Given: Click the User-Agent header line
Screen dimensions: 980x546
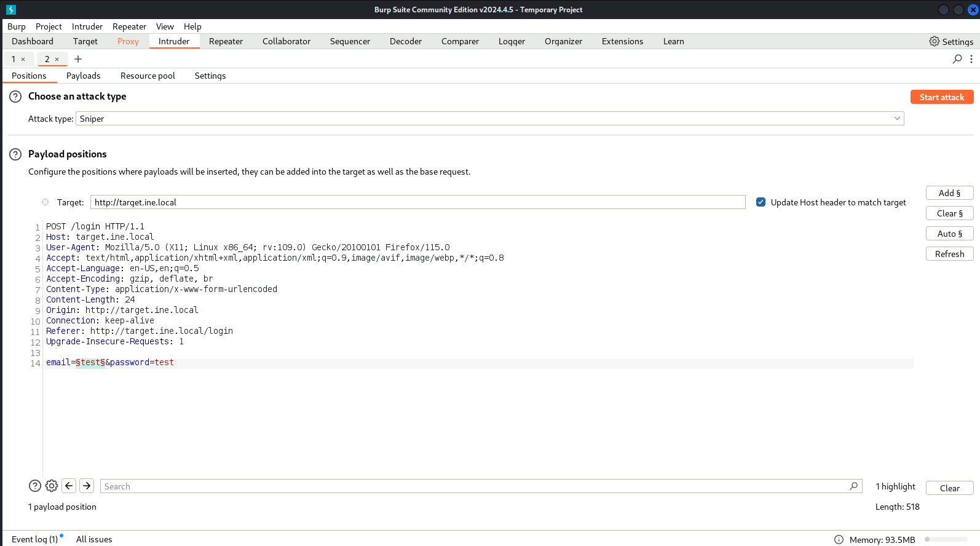Looking at the screenshot, I should (x=248, y=248).
